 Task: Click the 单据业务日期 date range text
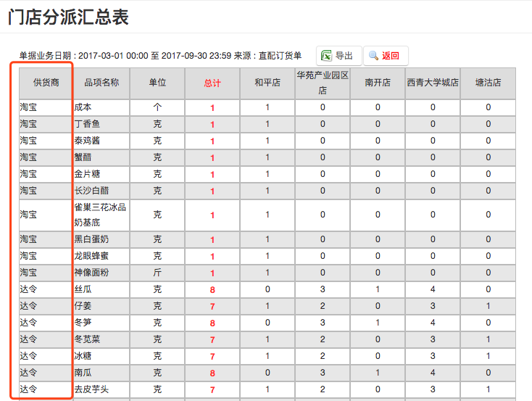pyautogui.click(x=160, y=56)
